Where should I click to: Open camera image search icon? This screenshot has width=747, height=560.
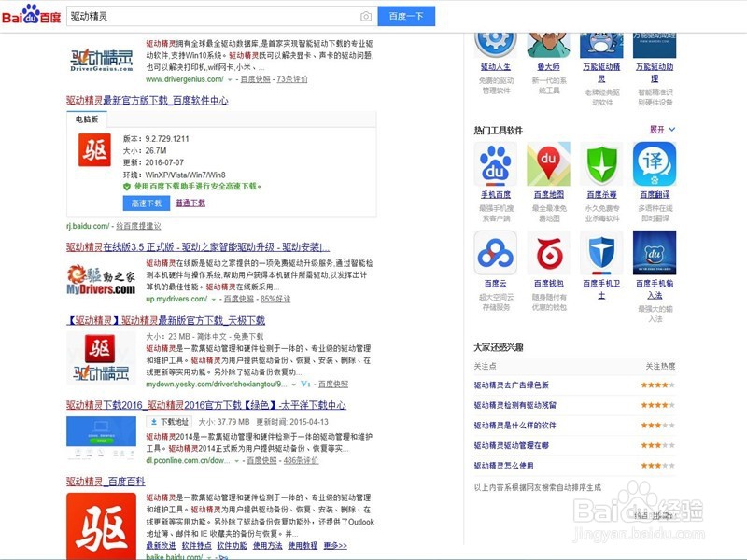tap(366, 17)
